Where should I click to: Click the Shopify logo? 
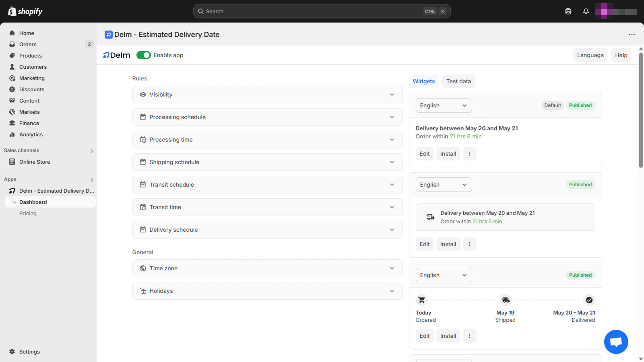25,11
